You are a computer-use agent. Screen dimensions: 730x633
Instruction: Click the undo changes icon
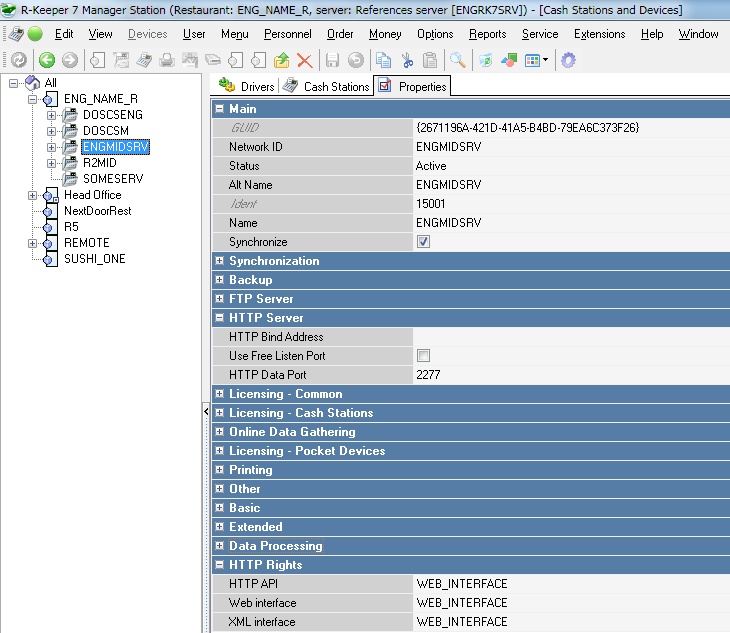coord(356,60)
